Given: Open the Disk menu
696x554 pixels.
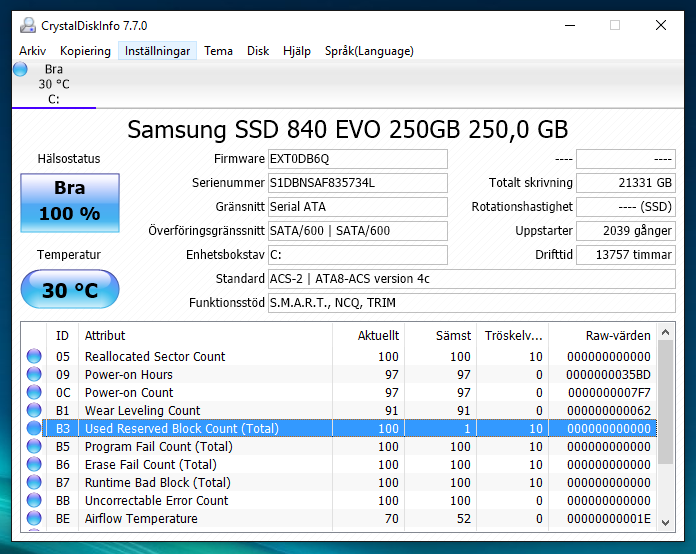Looking at the screenshot, I should pyautogui.click(x=258, y=51).
